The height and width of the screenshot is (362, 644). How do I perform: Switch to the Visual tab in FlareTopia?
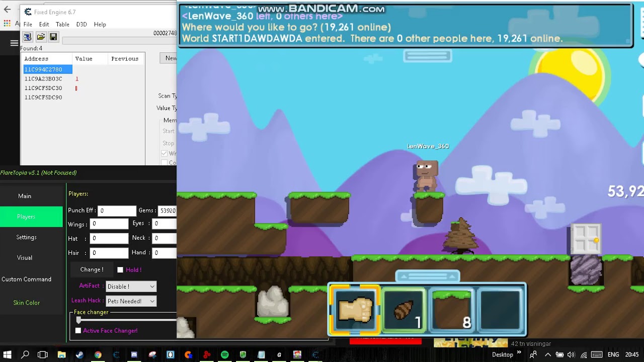coord(25,257)
